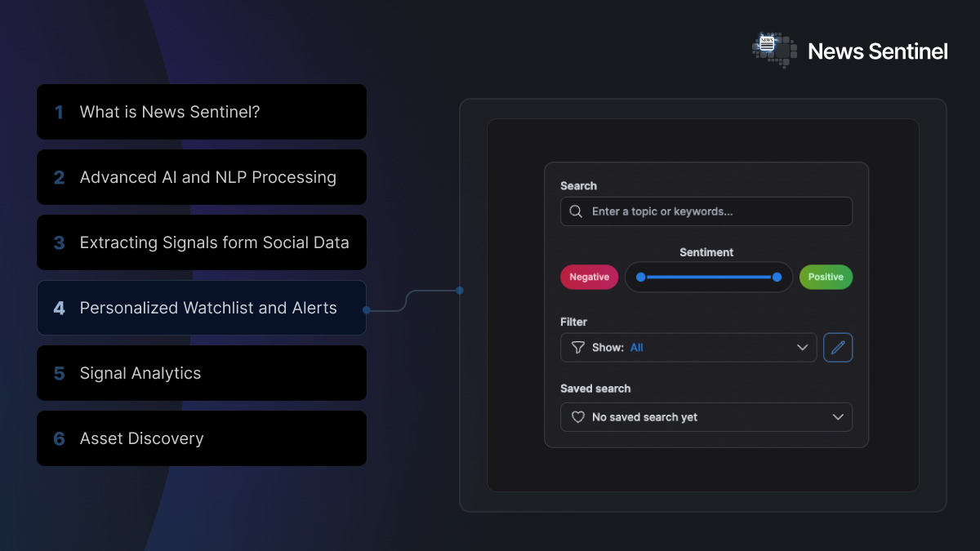Click the Filter dropdown chevron arrow
Image resolution: width=980 pixels, height=551 pixels.
click(802, 348)
